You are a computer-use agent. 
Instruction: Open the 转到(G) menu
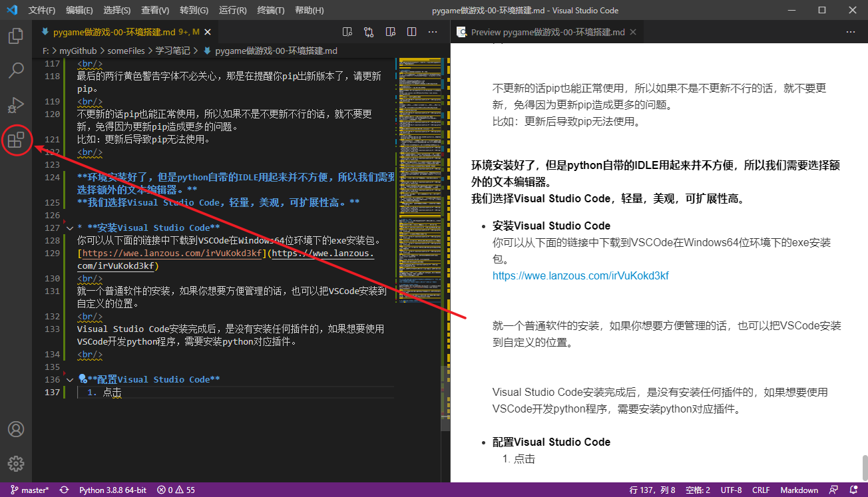point(194,10)
